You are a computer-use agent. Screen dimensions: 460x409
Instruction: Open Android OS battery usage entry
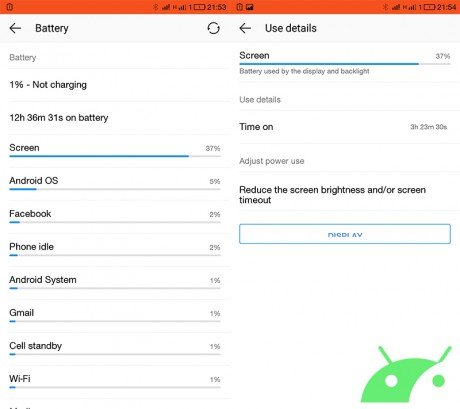(115, 184)
